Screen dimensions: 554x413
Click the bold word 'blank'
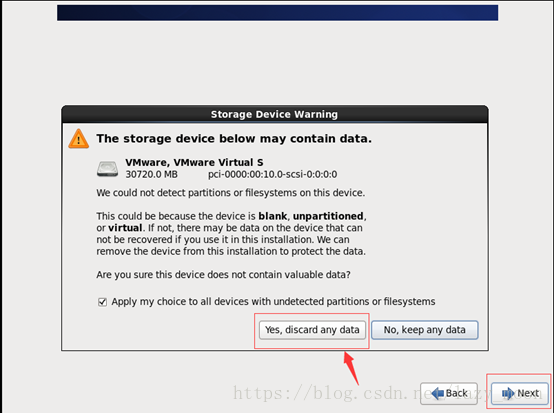point(273,216)
